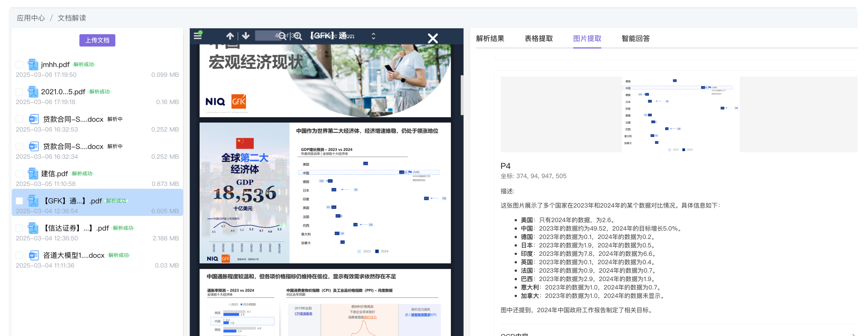Go to previous page with up arrow
Viewport: 868px width, 336px height.
click(x=230, y=36)
